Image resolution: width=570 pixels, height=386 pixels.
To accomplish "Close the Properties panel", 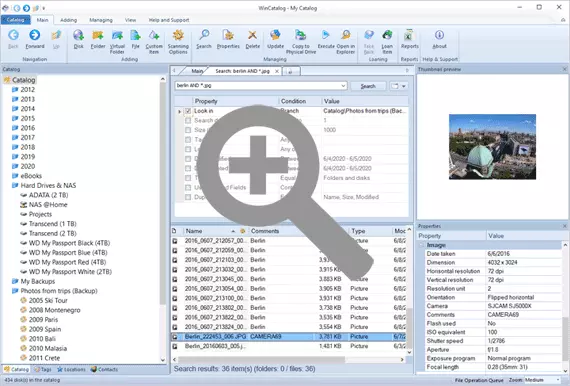I will (565, 226).
